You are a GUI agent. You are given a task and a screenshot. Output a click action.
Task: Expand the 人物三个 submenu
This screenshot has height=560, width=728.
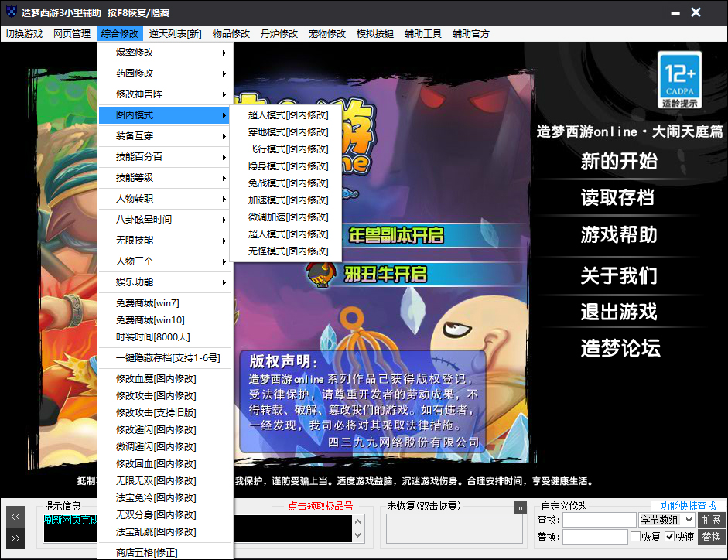(x=165, y=261)
